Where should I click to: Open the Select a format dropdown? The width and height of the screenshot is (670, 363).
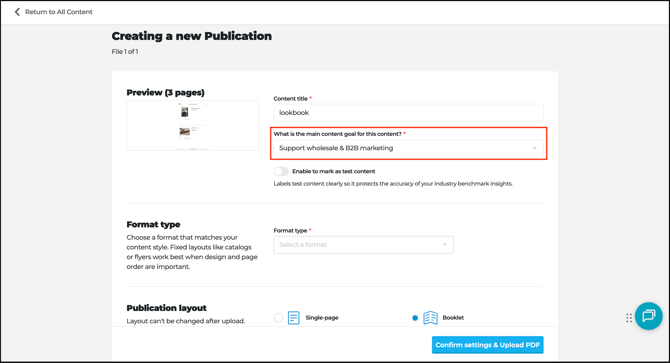tap(364, 245)
